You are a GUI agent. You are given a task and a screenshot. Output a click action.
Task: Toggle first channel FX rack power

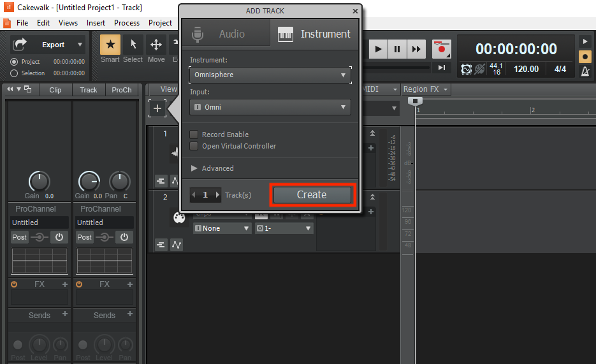point(14,284)
